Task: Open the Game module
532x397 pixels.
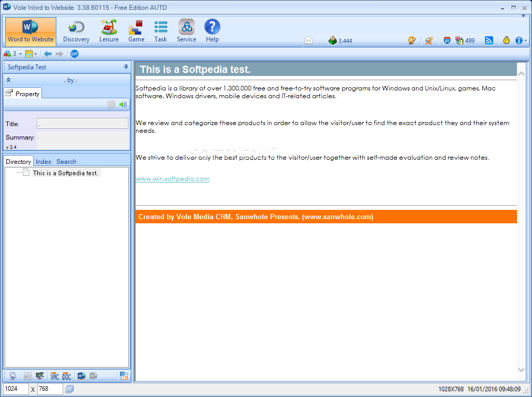Action: 137,31
